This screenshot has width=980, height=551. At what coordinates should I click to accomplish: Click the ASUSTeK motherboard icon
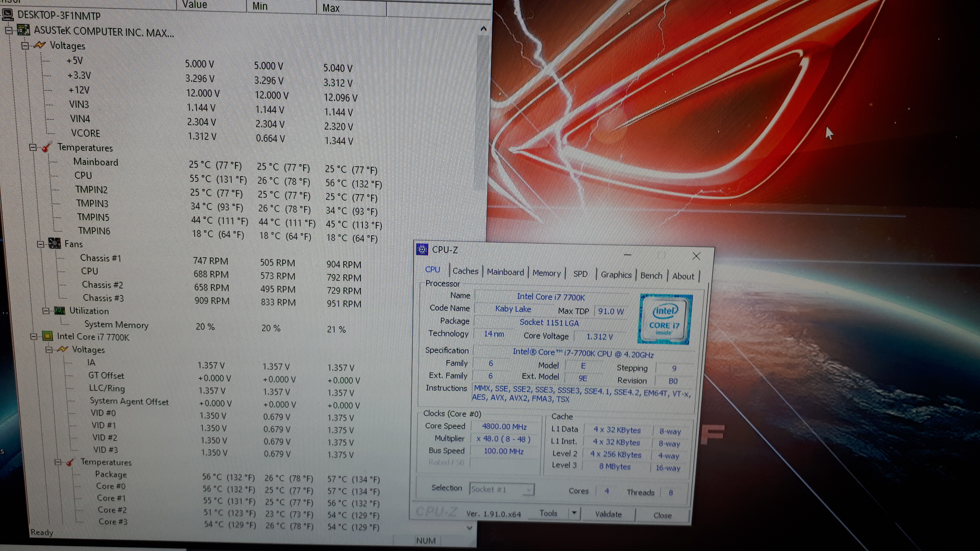pos(24,30)
